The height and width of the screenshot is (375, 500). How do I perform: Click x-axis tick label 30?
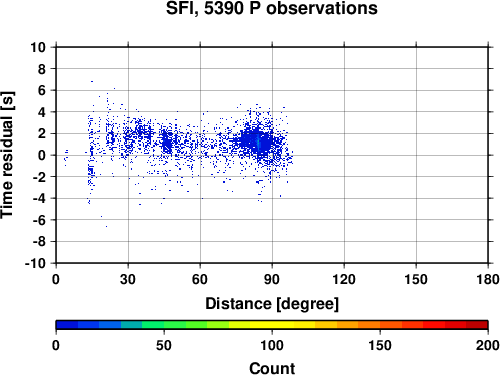tap(128, 279)
